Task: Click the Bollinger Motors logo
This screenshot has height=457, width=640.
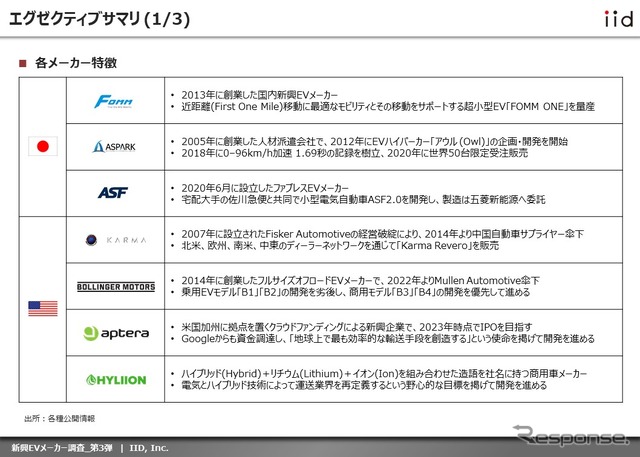Action: coord(116,287)
